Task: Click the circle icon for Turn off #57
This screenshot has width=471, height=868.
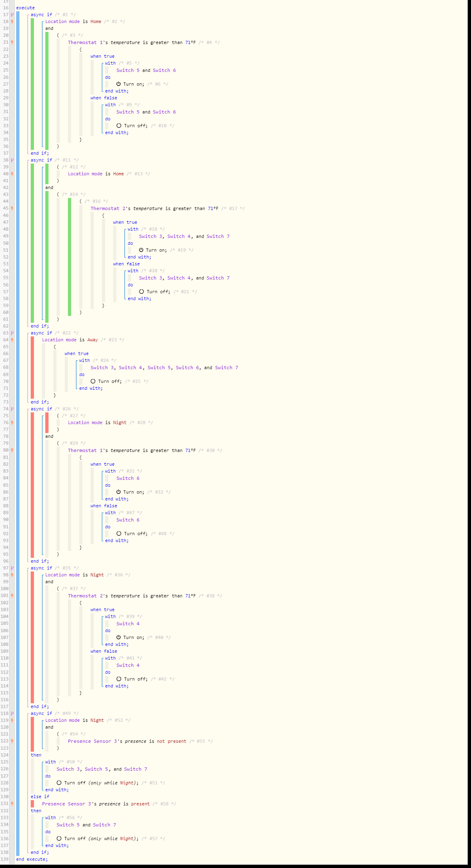Action: point(59,839)
